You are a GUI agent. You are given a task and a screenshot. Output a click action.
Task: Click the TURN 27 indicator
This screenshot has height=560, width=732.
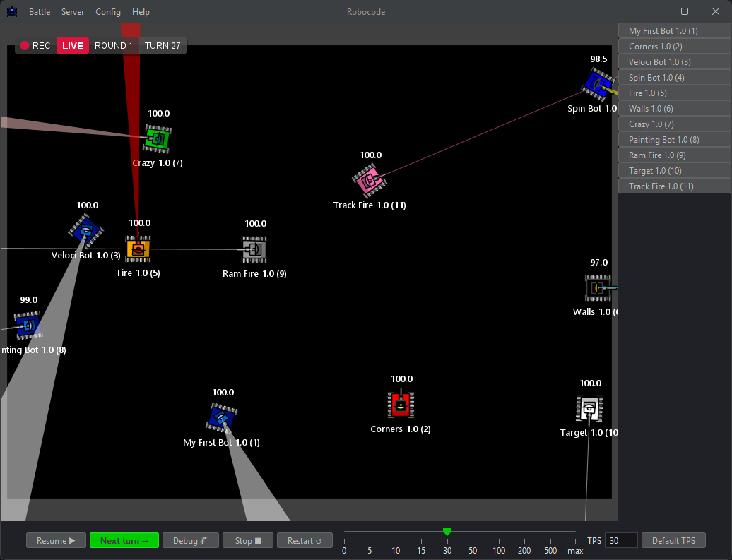point(163,46)
